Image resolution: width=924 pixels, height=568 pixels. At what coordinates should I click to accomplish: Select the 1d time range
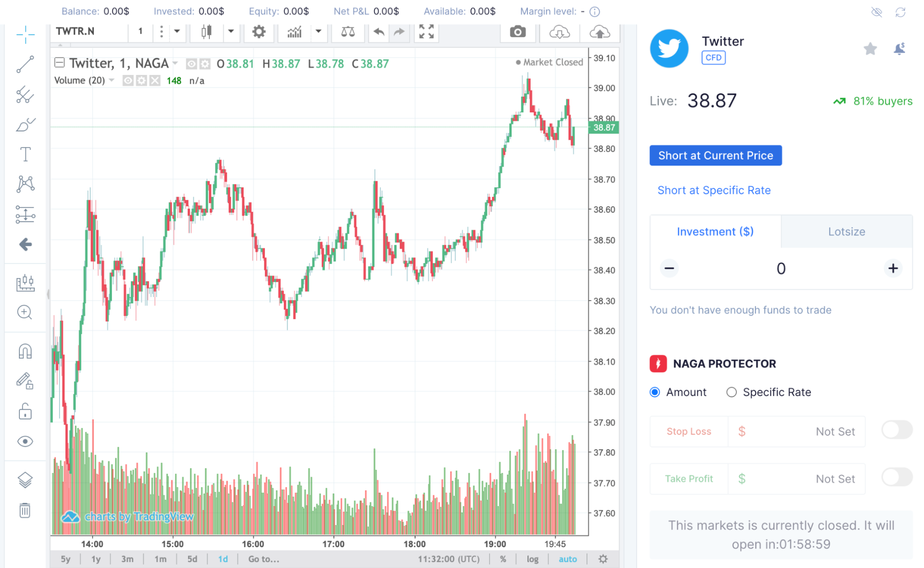coord(223,559)
